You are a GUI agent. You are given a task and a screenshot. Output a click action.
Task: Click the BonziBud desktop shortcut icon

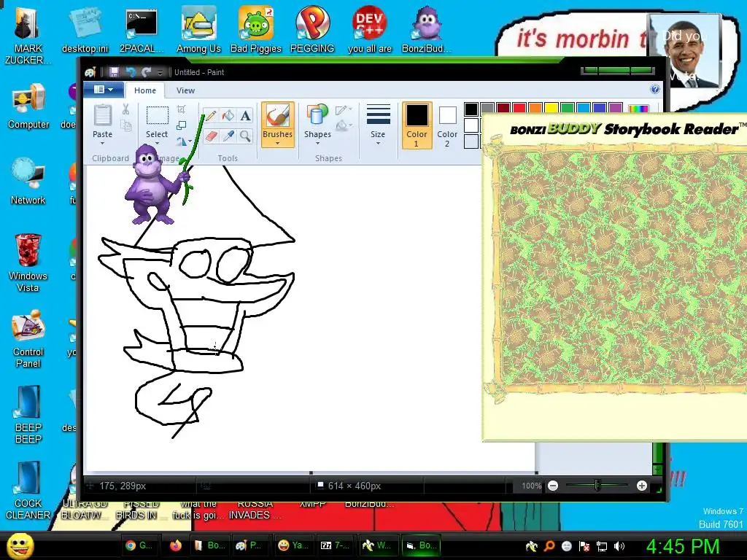click(x=427, y=24)
